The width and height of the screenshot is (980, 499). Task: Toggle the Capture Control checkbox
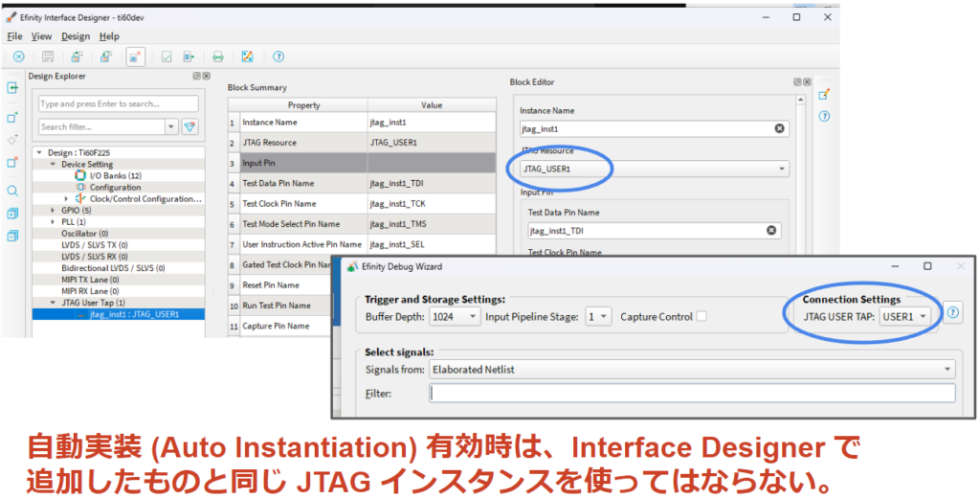click(702, 316)
